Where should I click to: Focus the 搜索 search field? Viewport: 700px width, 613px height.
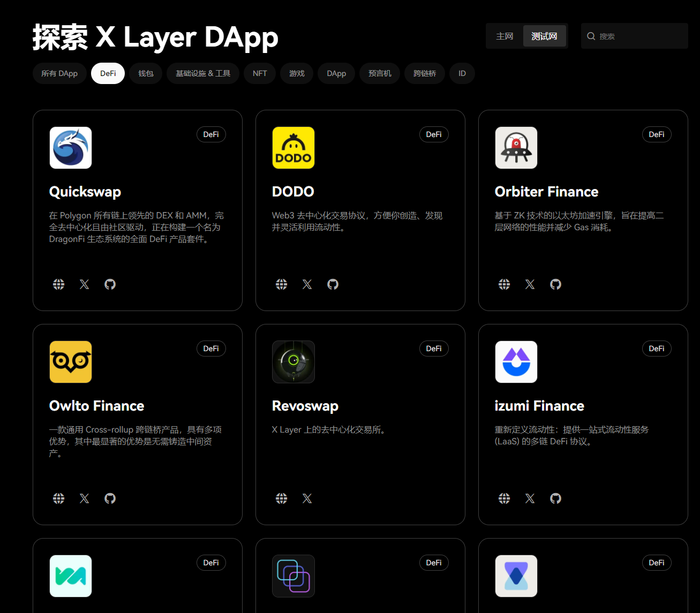(x=635, y=36)
